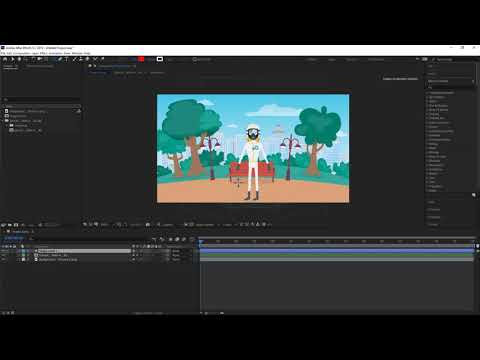Create new folder in Project panel
The height and width of the screenshot is (360, 480).
(10, 225)
